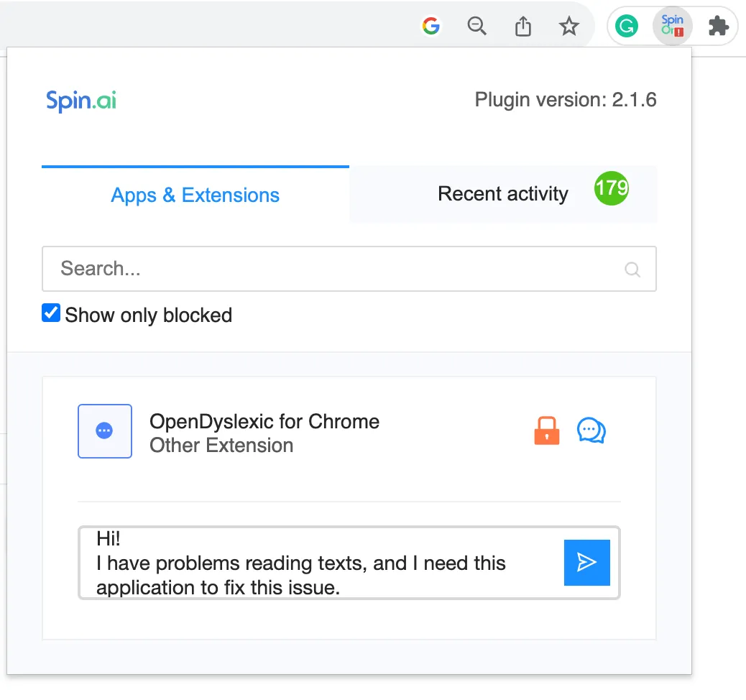Open the Grammarly extension icon
The width and height of the screenshot is (746, 700).
pyautogui.click(x=626, y=26)
